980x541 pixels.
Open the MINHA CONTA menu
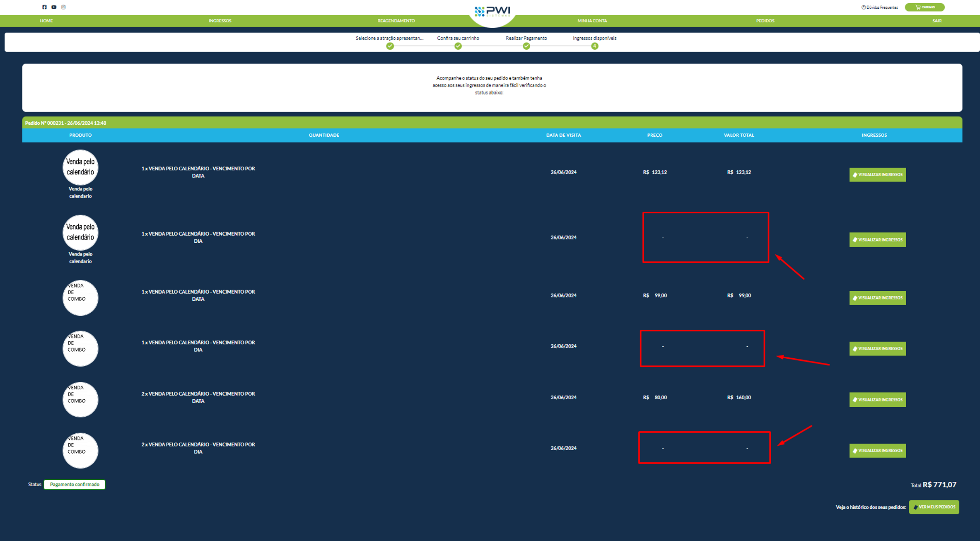pos(592,21)
